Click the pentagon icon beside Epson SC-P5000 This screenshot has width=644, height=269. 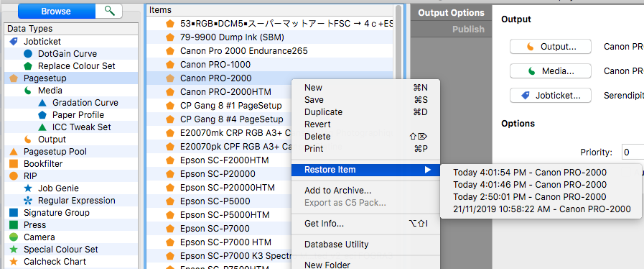170,201
